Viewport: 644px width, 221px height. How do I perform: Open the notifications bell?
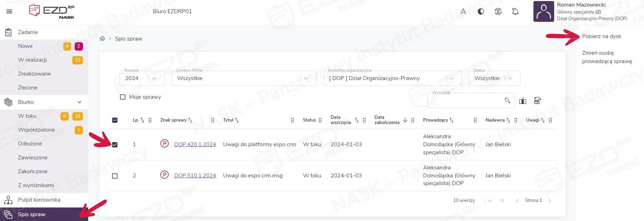pyautogui.click(x=515, y=11)
